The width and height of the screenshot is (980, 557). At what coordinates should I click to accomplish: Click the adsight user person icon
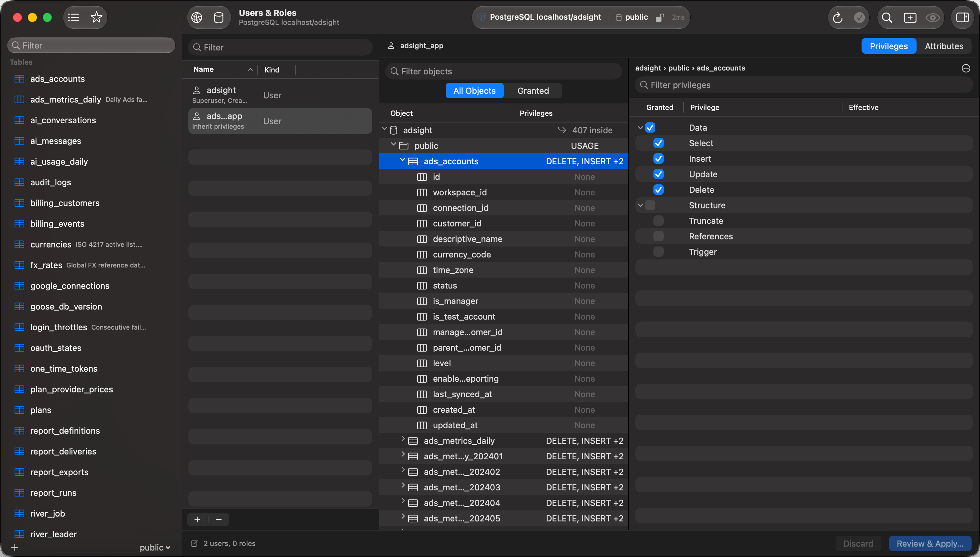[x=197, y=90]
